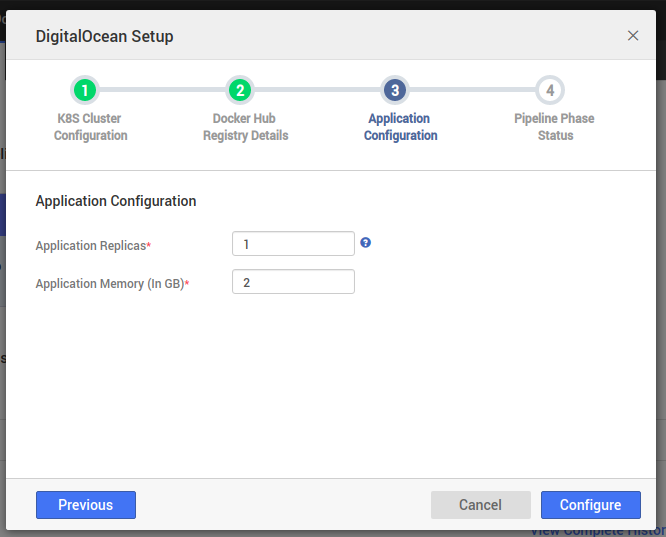Focus the Application Replicas input field

click(x=293, y=244)
